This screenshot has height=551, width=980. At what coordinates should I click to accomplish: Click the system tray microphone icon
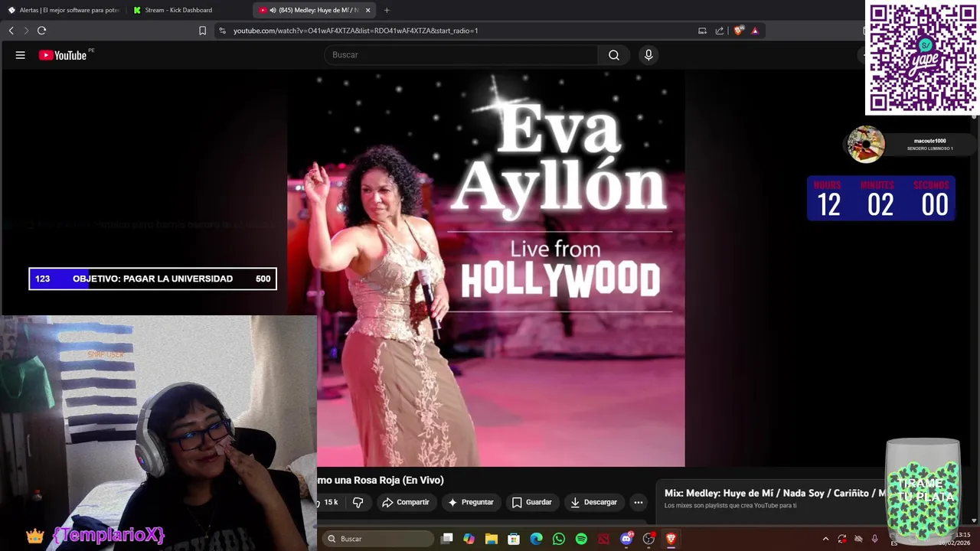point(874,539)
